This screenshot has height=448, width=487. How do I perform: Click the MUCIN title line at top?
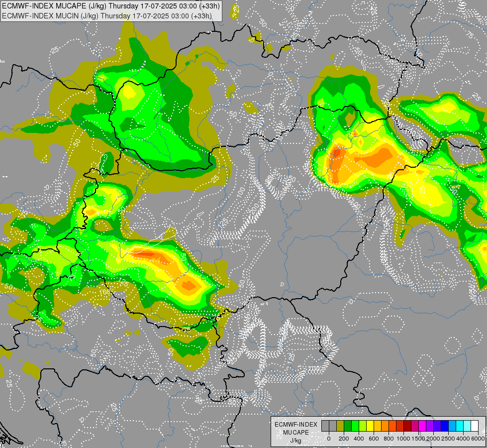pos(107,16)
